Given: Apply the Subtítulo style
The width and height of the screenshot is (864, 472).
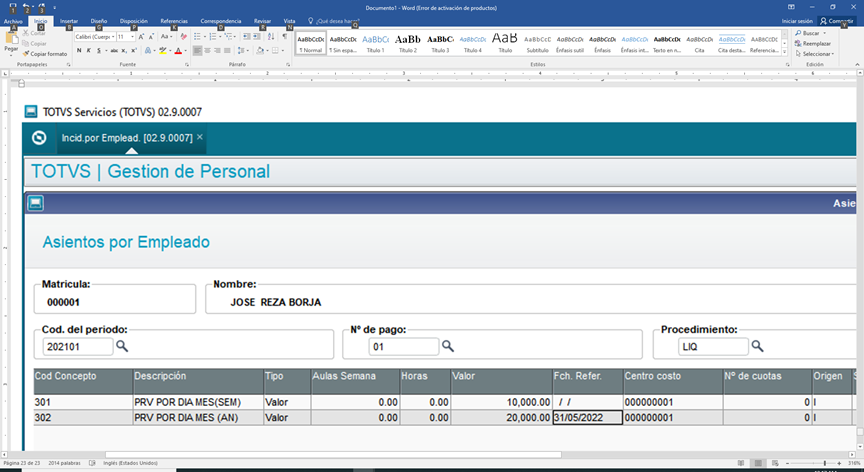Looking at the screenshot, I should [x=537, y=42].
